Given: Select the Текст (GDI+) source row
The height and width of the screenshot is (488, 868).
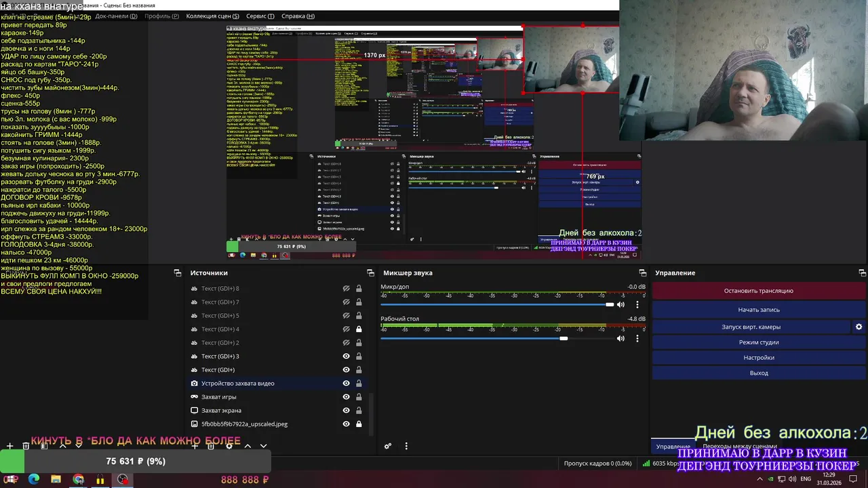Looking at the screenshot, I should (x=277, y=370).
